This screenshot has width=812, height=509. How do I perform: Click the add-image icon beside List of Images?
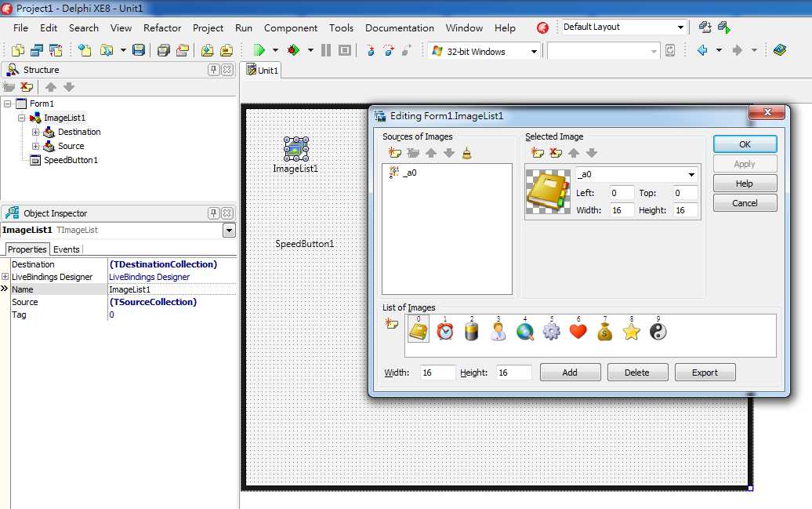coord(392,325)
